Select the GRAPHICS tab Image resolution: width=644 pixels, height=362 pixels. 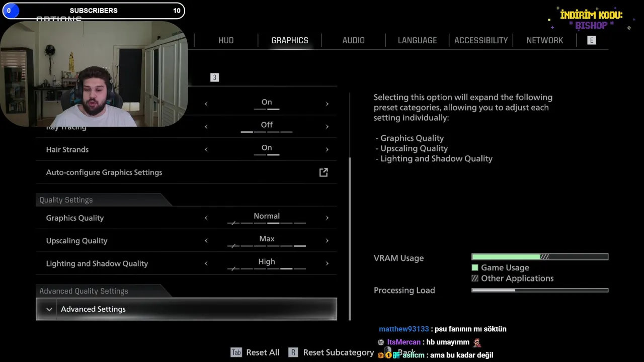point(290,40)
